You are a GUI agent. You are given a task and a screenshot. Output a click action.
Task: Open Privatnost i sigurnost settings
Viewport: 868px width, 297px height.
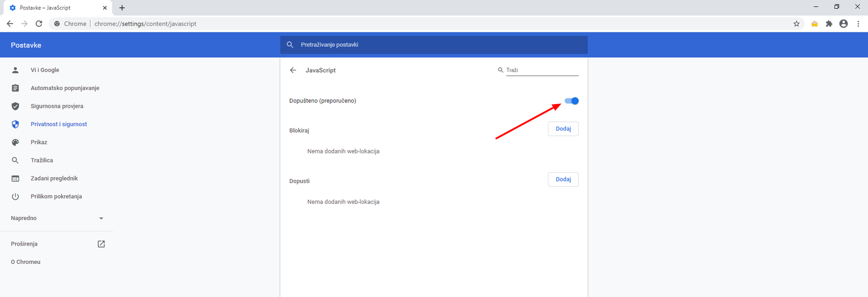(59, 124)
